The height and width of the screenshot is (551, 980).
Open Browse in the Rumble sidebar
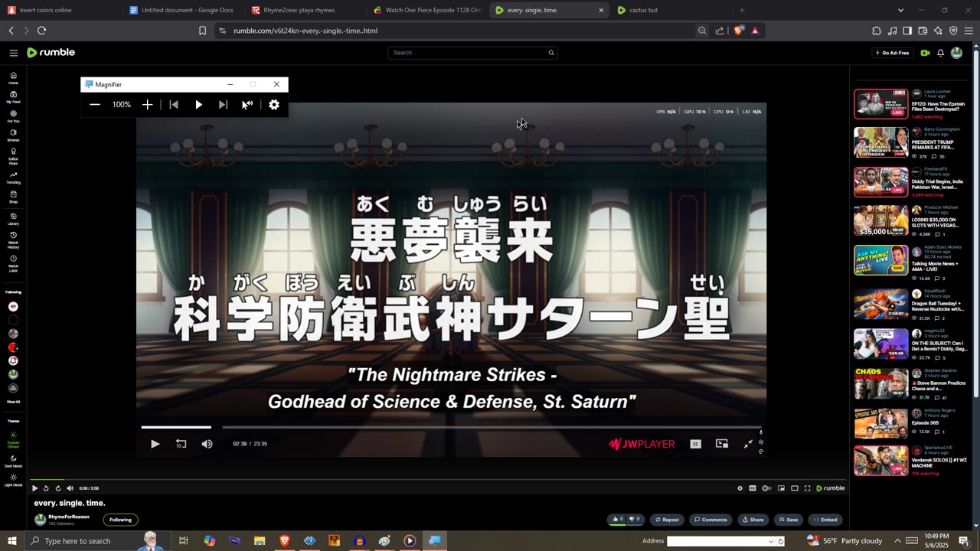click(x=13, y=135)
